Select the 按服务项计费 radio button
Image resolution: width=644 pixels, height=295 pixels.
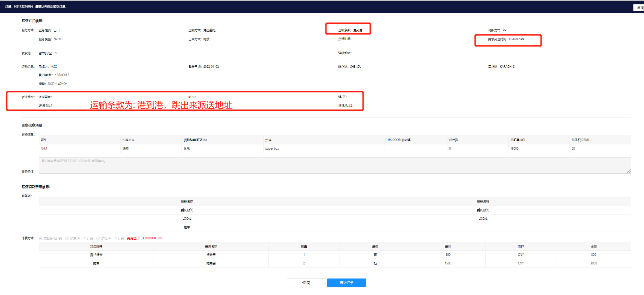coord(41,238)
